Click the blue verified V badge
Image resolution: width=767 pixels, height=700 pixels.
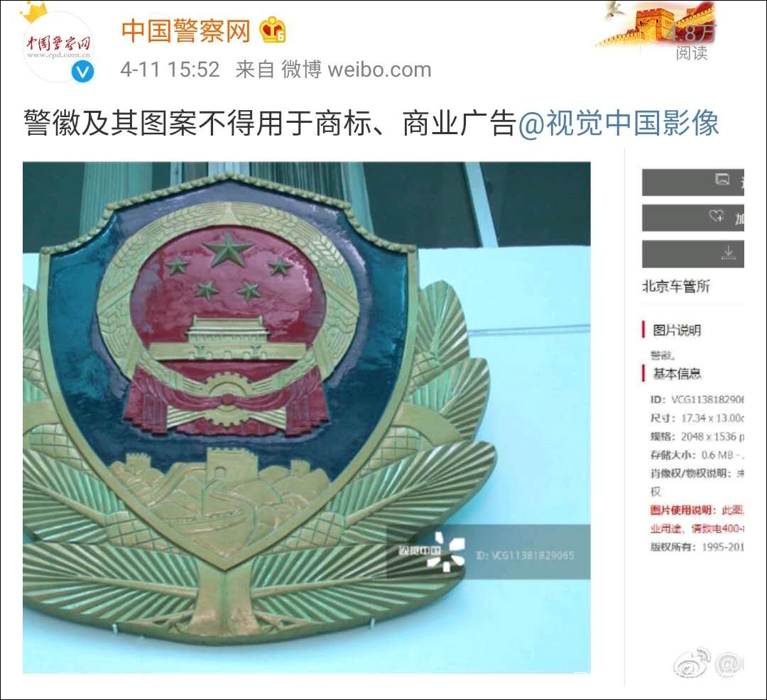82,72
